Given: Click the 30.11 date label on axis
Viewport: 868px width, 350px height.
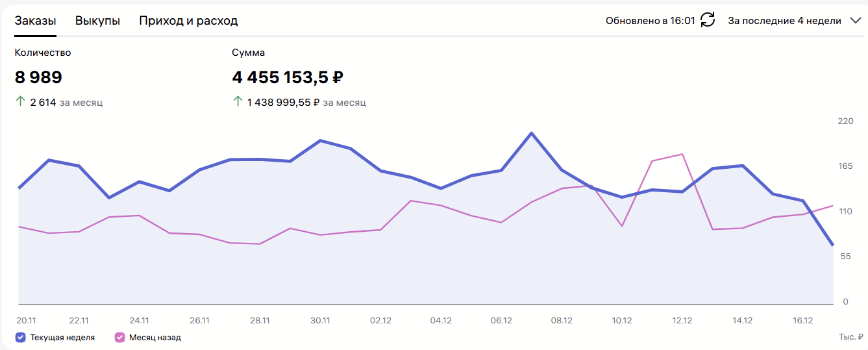Looking at the screenshot, I should [320, 320].
